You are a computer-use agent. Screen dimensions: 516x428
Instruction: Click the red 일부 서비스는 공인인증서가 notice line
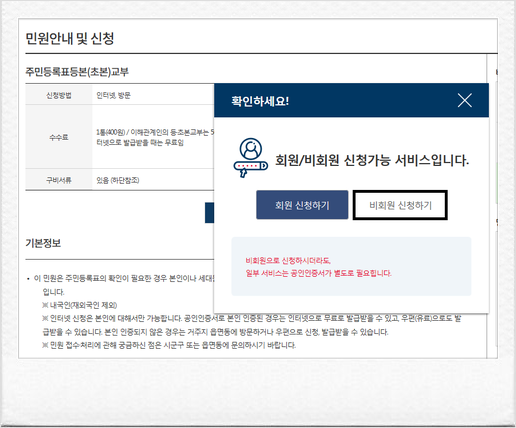318,273
